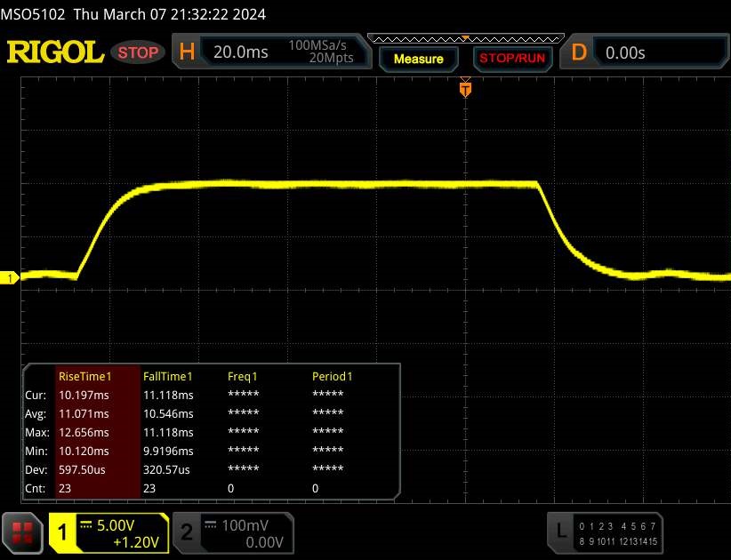Click the RIGOL logo
Screen dimensions: 731x560
[x=55, y=52]
